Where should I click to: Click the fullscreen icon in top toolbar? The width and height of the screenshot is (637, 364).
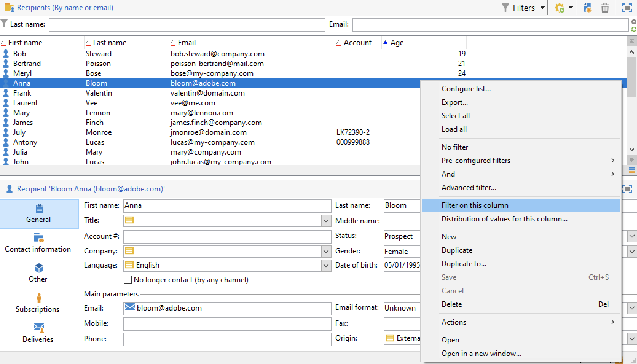pos(627,8)
